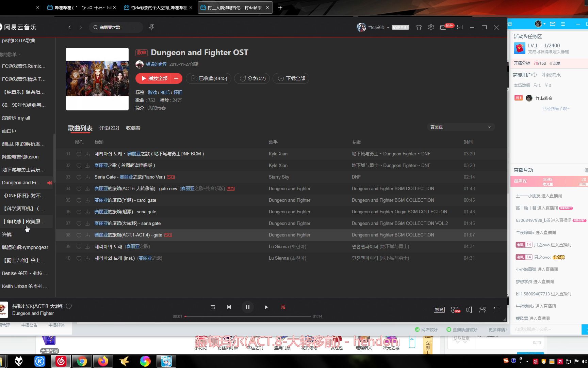Click the 游戏 tag link
Viewport: 588px width, 368px height.
click(x=152, y=92)
